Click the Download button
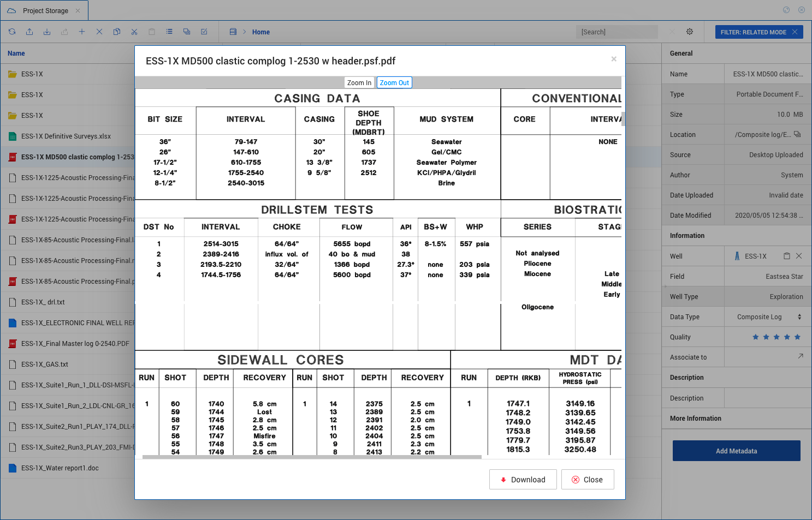This screenshot has height=520, width=812. [523, 480]
